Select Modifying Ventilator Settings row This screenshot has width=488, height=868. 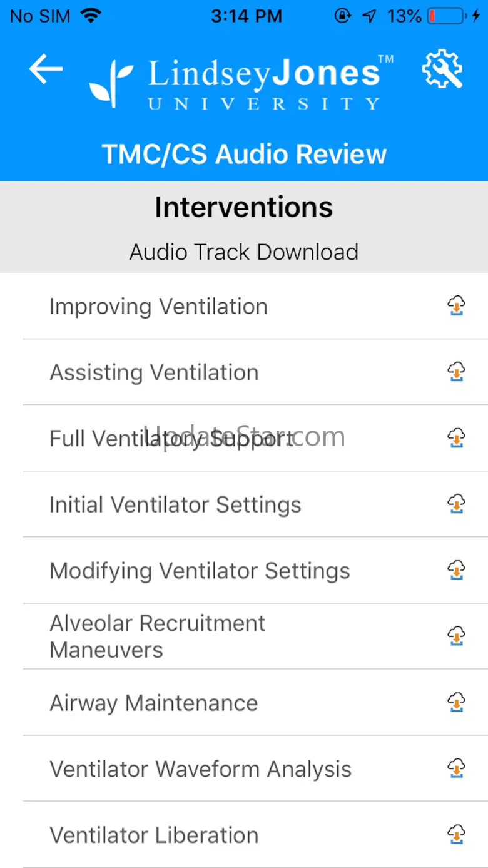pos(200,571)
